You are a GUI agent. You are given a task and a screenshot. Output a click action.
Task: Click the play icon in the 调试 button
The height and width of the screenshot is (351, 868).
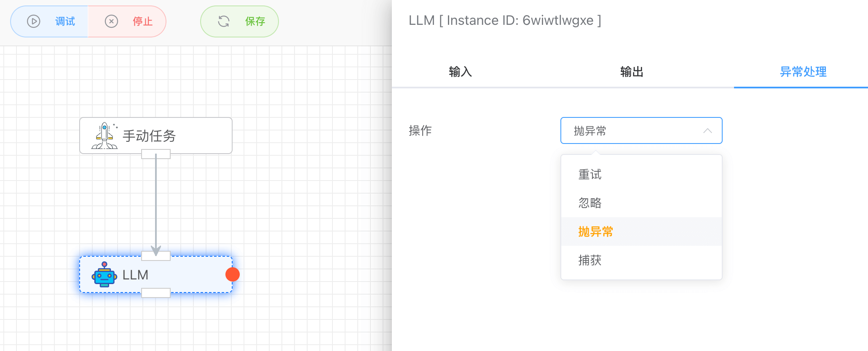(34, 21)
